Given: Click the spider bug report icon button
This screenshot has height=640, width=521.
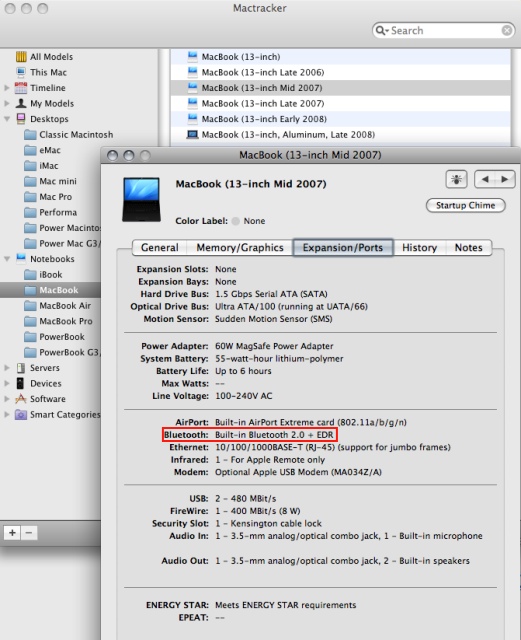Looking at the screenshot, I should pos(456,179).
